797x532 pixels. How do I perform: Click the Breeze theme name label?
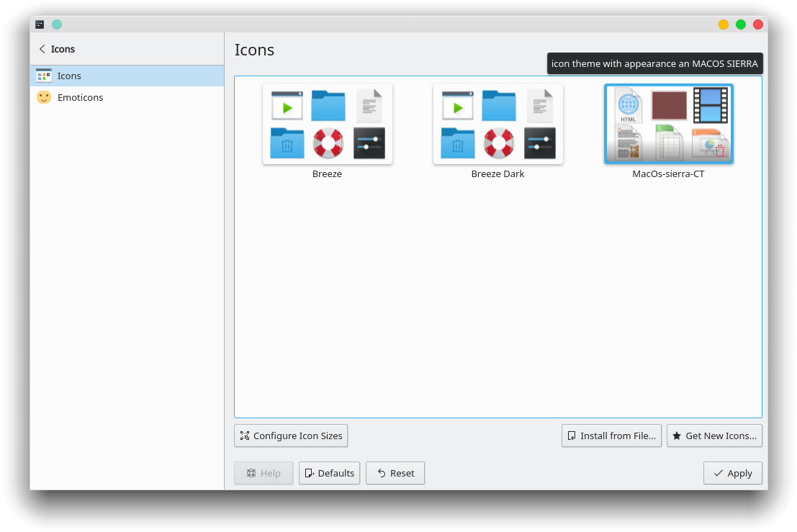(x=327, y=173)
